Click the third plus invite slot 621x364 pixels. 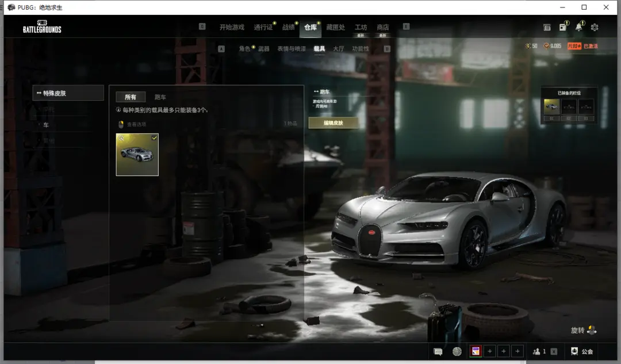(x=517, y=351)
